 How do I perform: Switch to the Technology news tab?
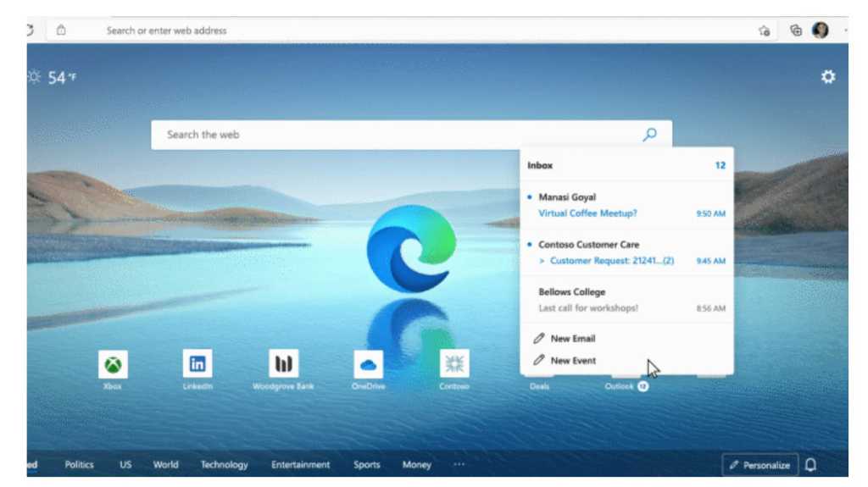click(224, 465)
